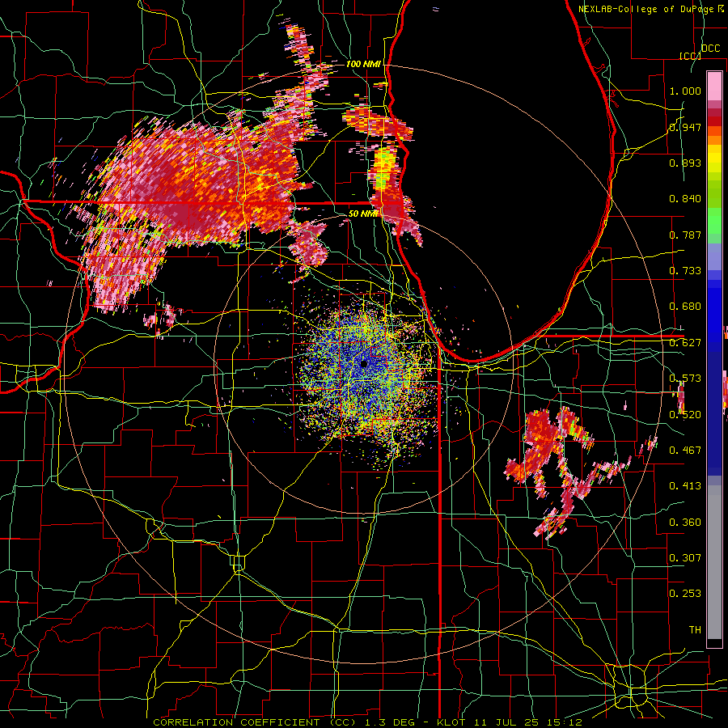Click the Correlation Coefficient caption at the bottom
The width and height of the screenshot is (728, 728).
click(x=368, y=722)
